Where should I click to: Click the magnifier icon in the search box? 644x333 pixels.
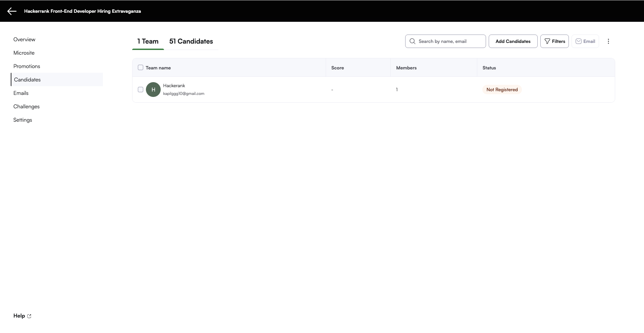(413, 41)
